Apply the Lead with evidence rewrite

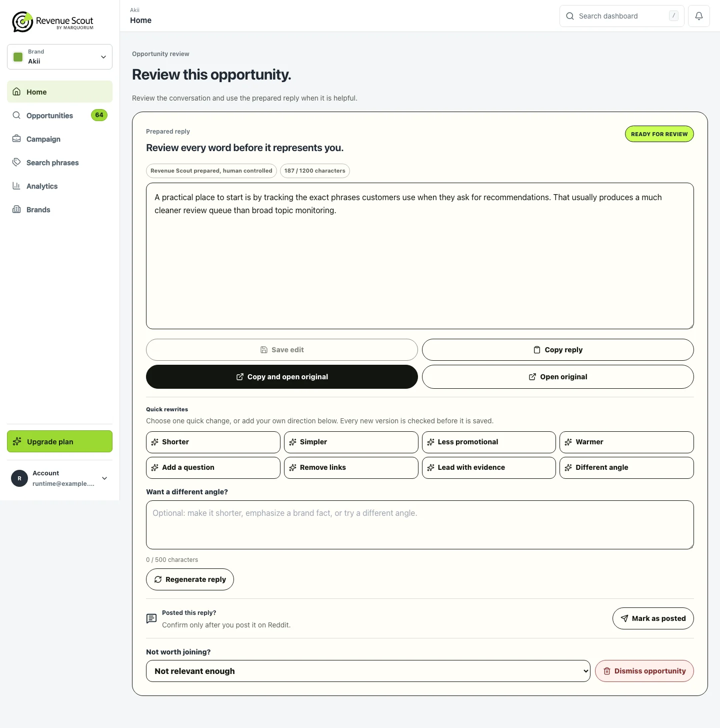(489, 468)
